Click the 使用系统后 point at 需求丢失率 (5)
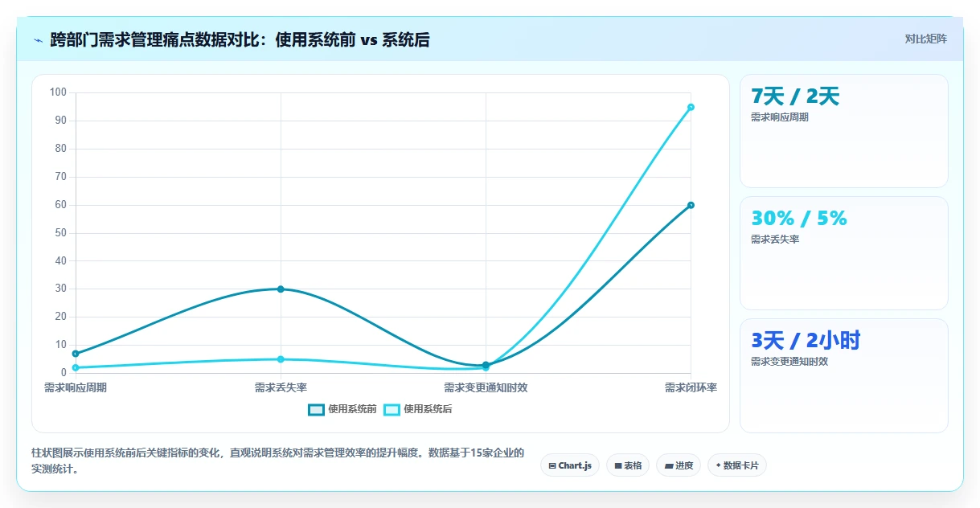 [x=281, y=359]
